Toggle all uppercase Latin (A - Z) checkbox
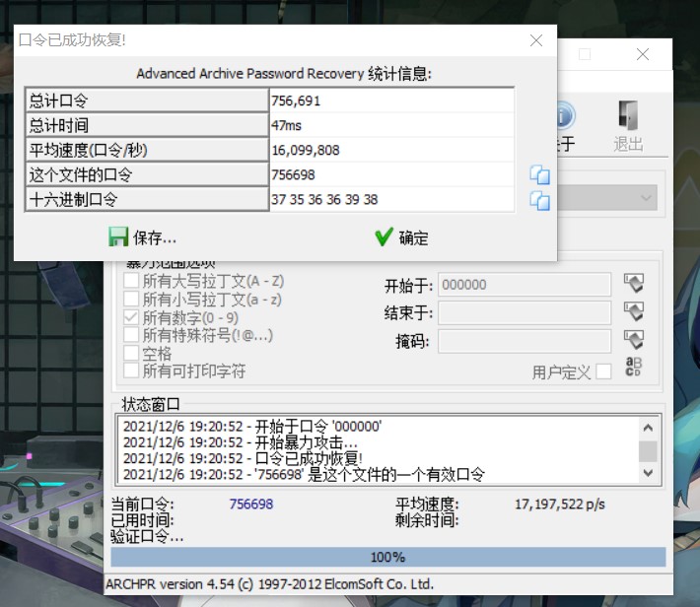This screenshot has height=607, width=700. (131, 281)
